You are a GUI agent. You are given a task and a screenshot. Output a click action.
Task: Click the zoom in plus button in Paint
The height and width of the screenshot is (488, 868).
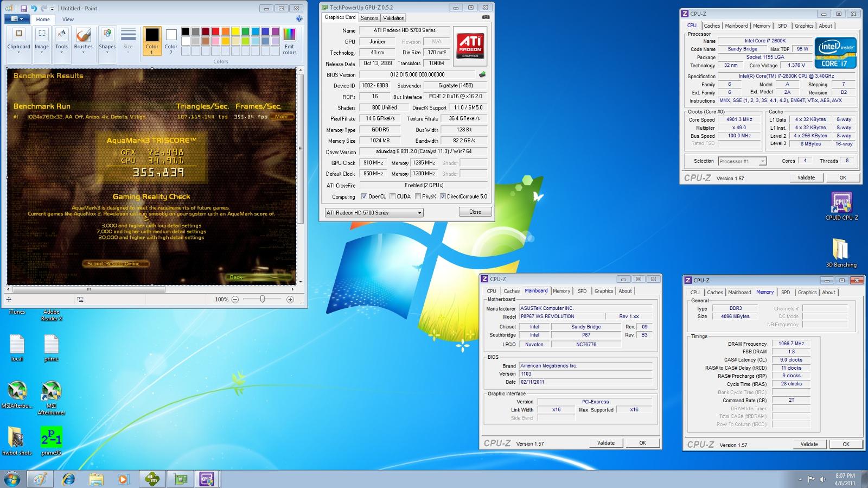pyautogui.click(x=290, y=299)
